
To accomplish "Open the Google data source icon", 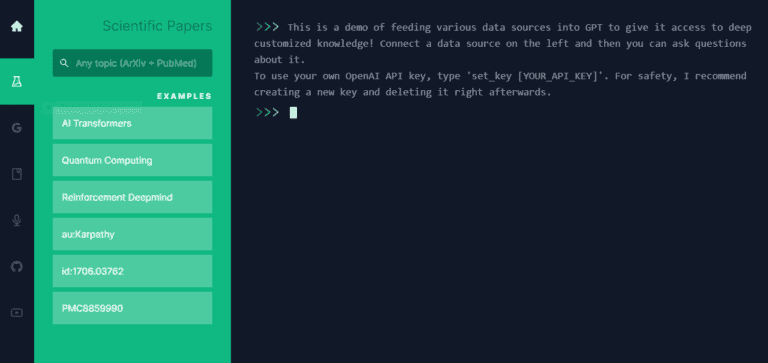I will 17,128.
